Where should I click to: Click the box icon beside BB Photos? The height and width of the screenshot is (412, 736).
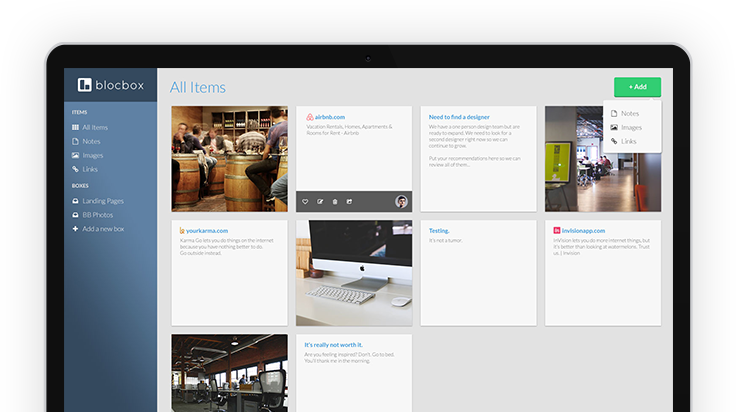point(75,215)
